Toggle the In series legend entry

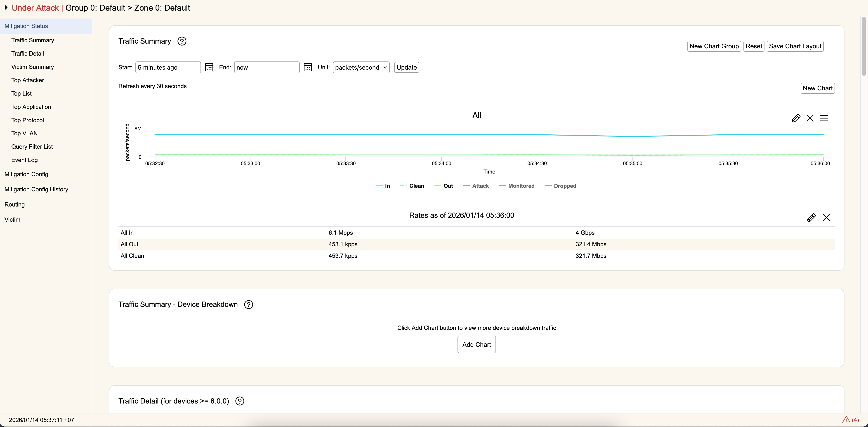coord(383,186)
